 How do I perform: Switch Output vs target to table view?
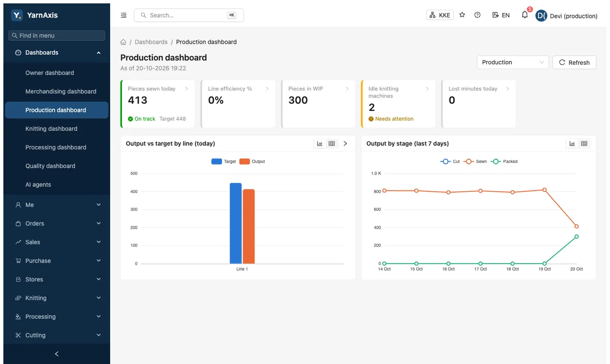pyautogui.click(x=332, y=143)
